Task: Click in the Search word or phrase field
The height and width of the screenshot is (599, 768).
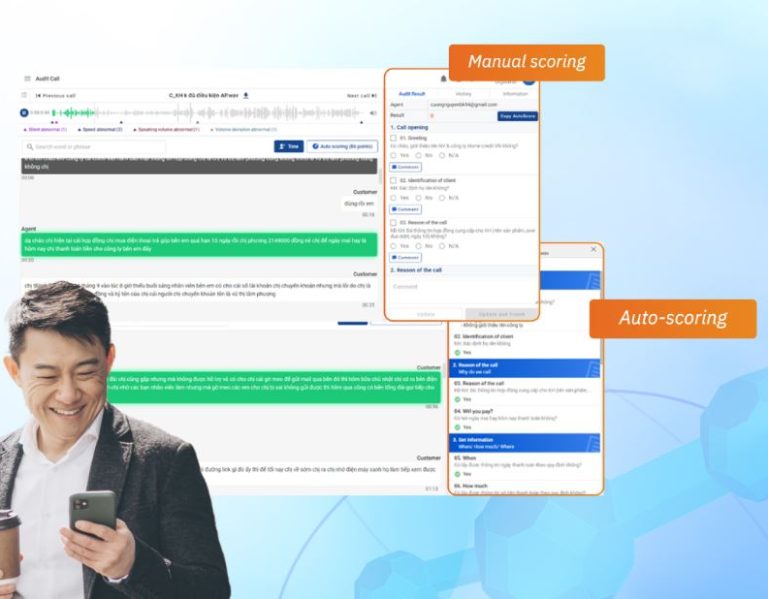Action: point(95,147)
